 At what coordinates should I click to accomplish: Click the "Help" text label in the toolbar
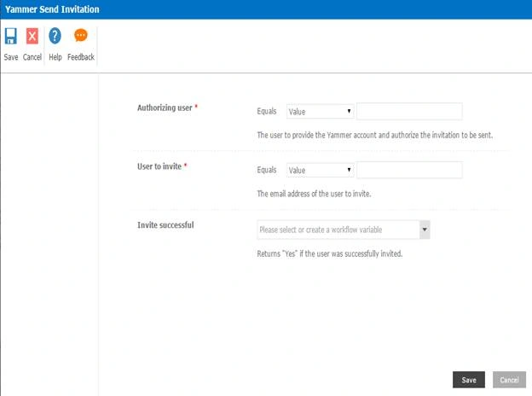coord(55,57)
